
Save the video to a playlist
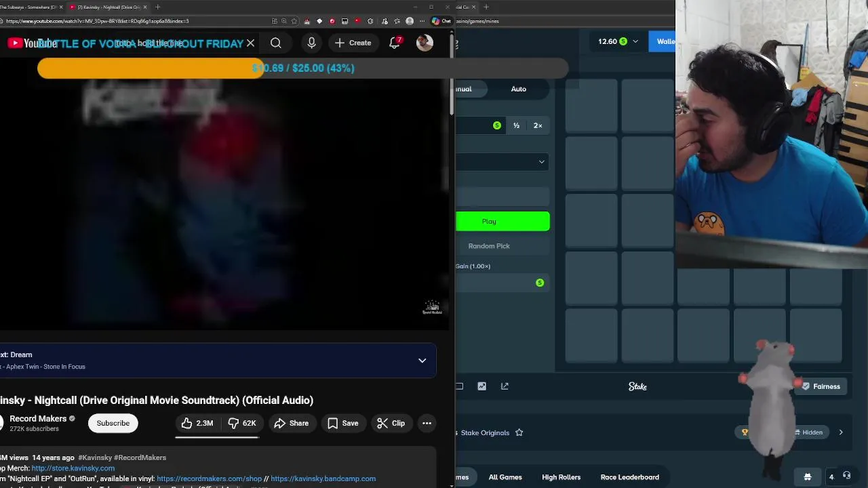coord(343,423)
